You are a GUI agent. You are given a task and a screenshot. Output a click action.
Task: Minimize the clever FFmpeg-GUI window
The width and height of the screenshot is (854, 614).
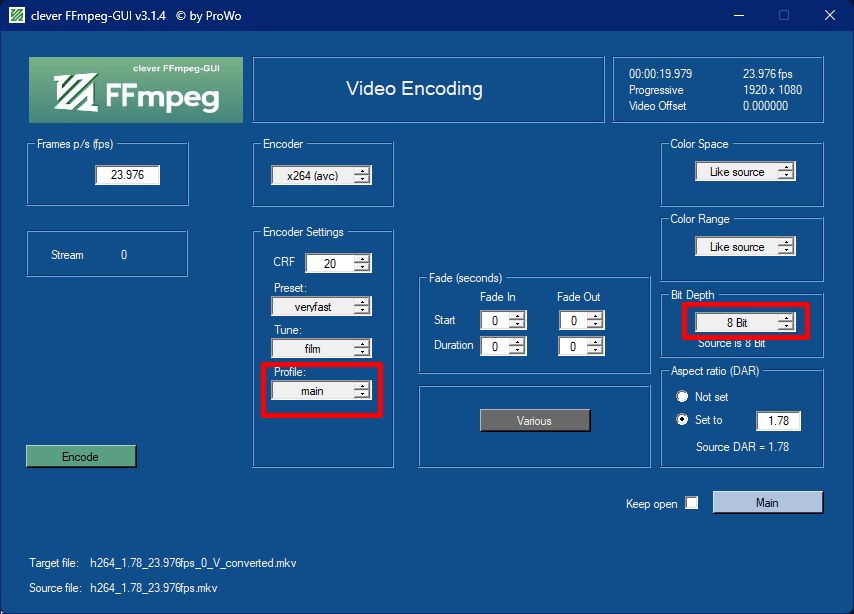pos(739,15)
